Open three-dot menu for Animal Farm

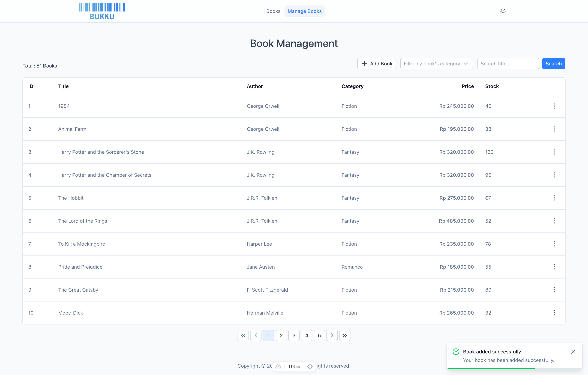554,129
